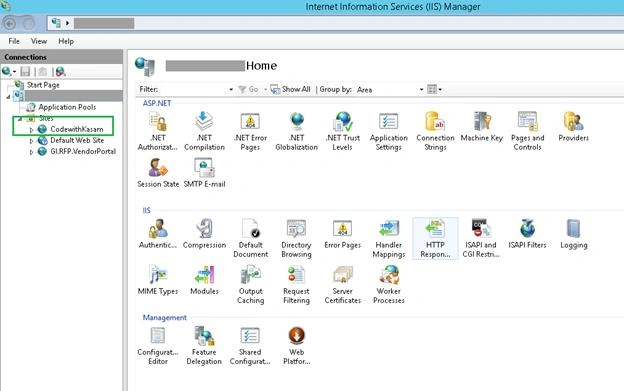Viewport: 624px width, 391px height.
Task: Open MIME Types feature
Action: pos(158,280)
